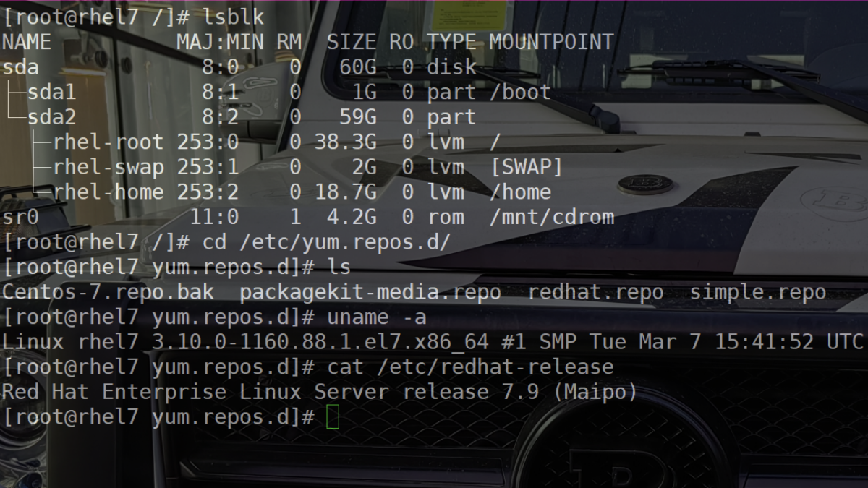Screen dimensions: 868x488
Task: Select the 'rhel-swap' volume name
Action: (109, 168)
